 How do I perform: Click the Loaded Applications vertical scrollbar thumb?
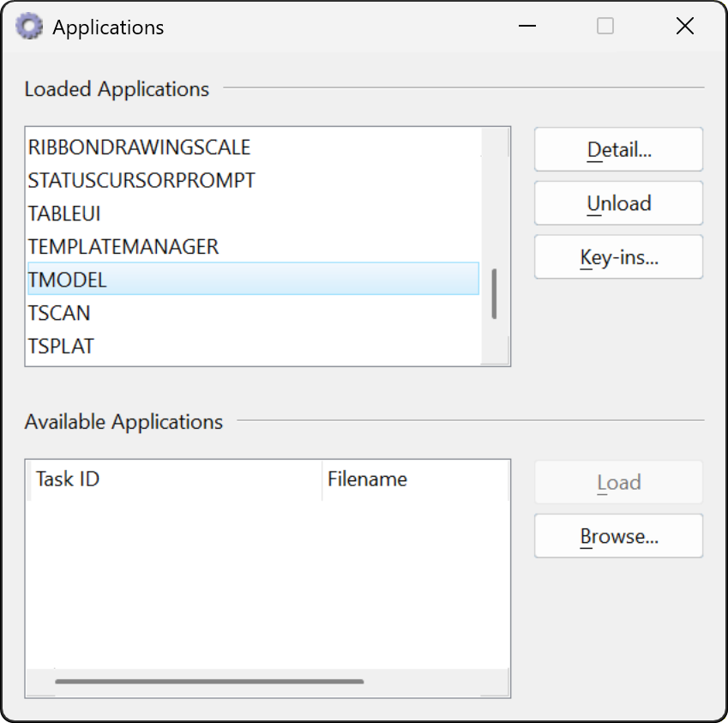tap(494, 294)
